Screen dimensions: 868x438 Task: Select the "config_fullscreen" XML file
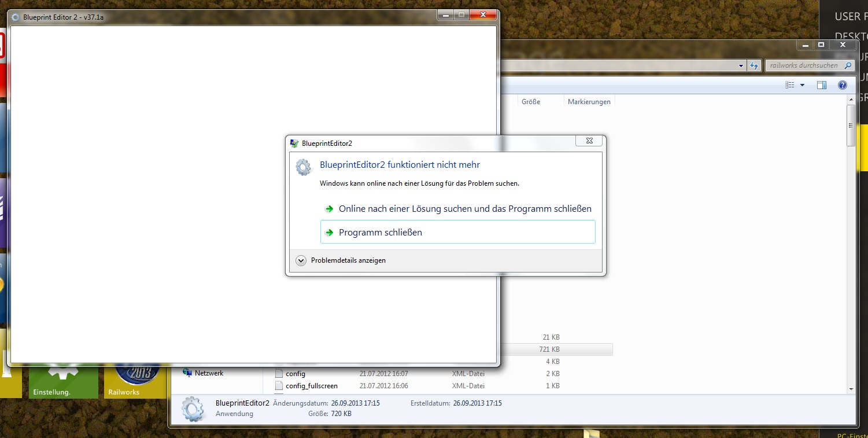coord(312,386)
